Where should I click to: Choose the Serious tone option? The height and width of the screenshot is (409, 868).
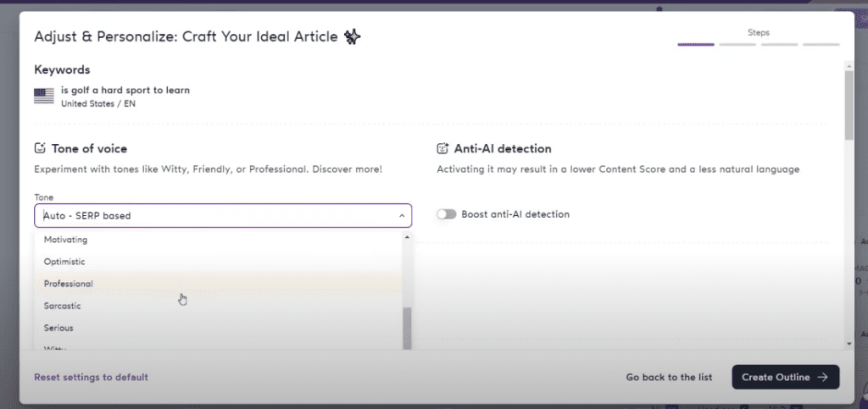(x=58, y=328)
